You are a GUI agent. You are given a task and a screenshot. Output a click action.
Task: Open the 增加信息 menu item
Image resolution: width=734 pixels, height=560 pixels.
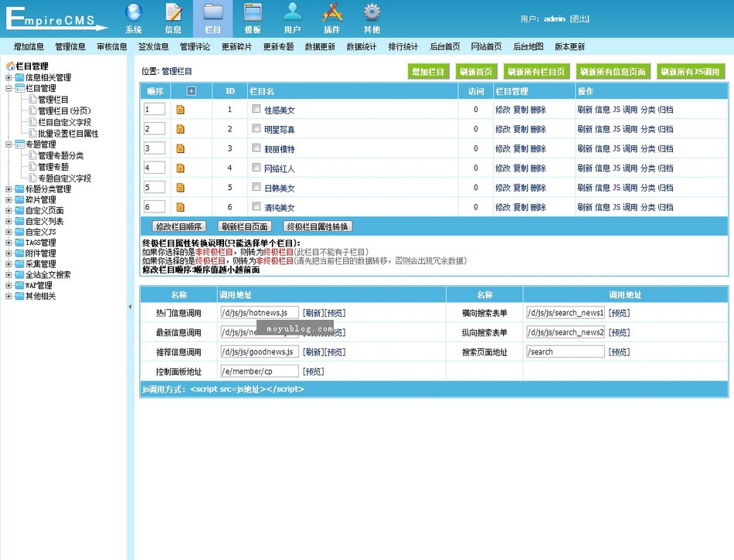pos(29,46)
